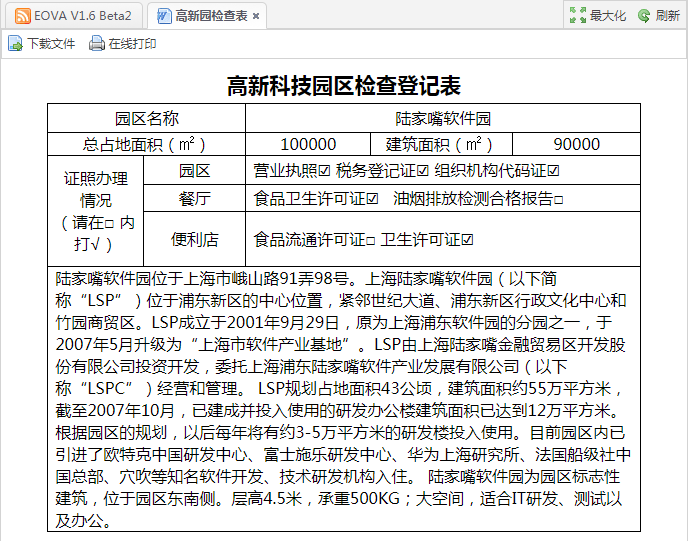Click the last line 及办公。
688x541 pixels.
pos(83,521)
